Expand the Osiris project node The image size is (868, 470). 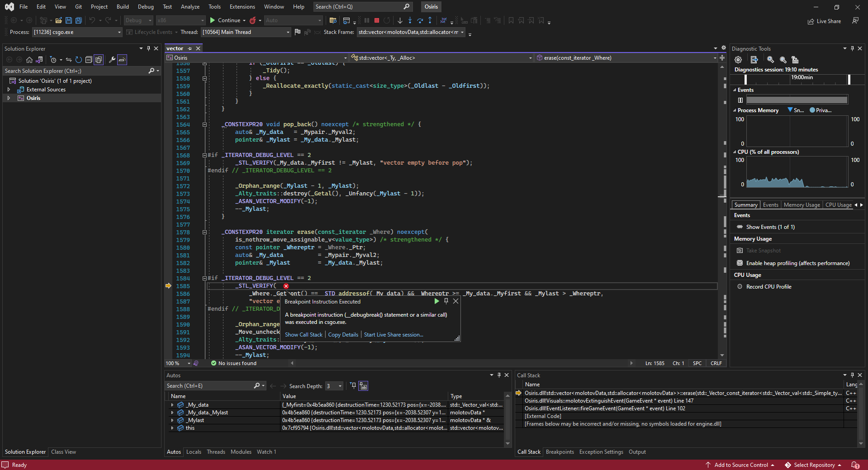pos(9,98)
